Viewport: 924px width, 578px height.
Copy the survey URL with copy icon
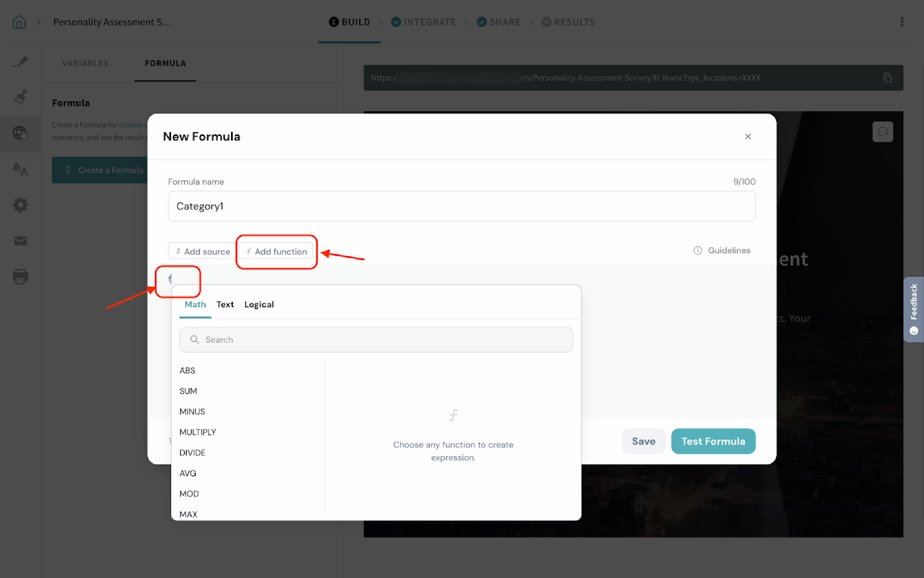coord(888,78)
